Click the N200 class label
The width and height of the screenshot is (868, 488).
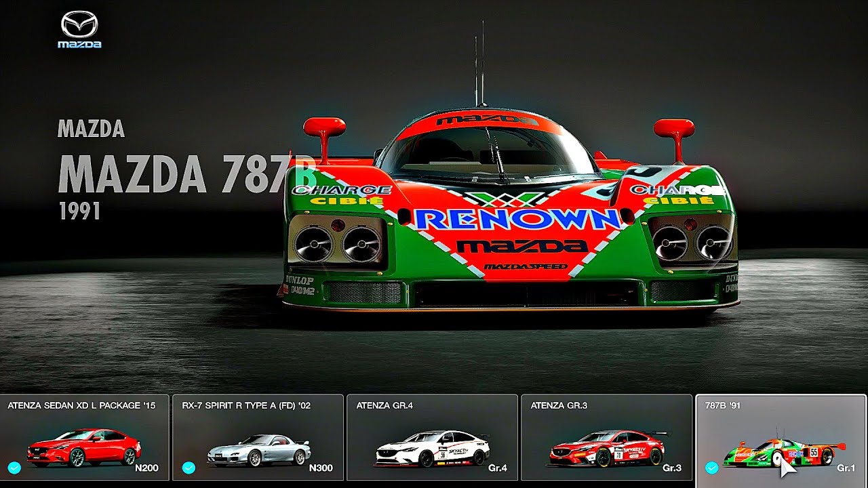146,468
